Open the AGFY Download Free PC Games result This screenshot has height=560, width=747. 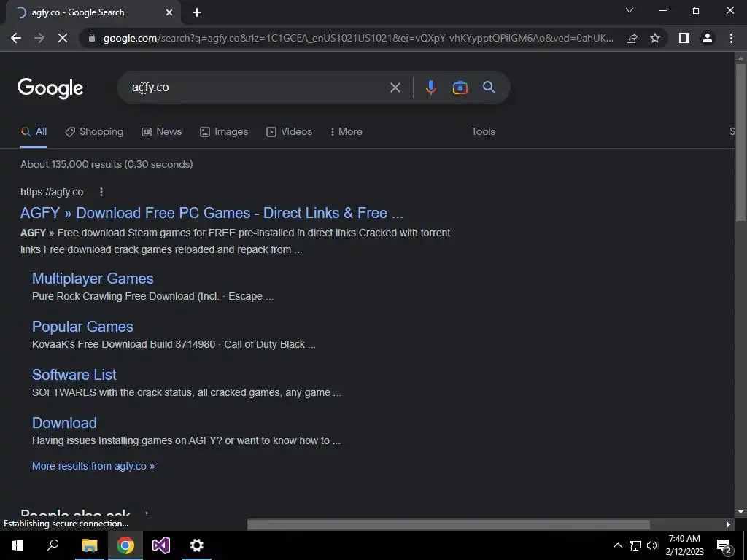click(212, 213)
